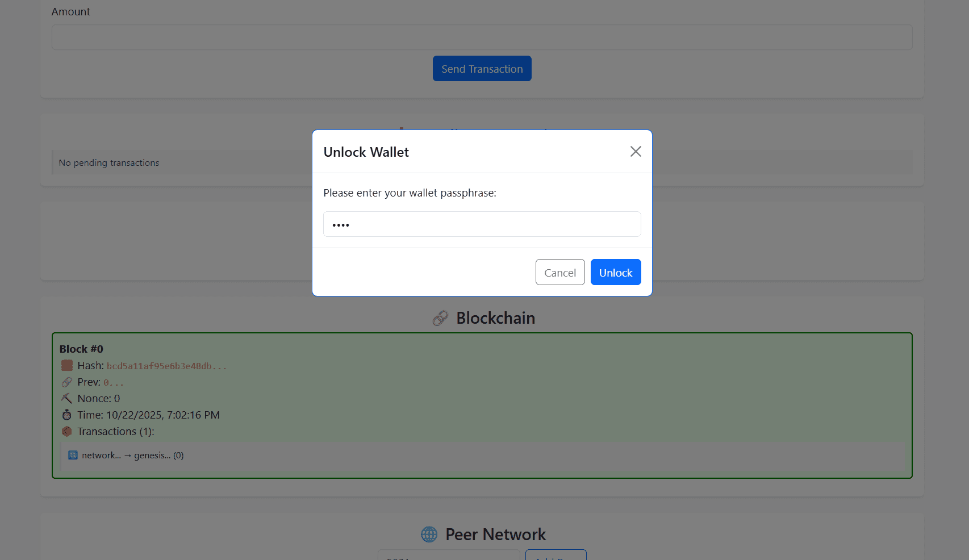Close the Unlock Wallet dialog with the X

[635, 152]
